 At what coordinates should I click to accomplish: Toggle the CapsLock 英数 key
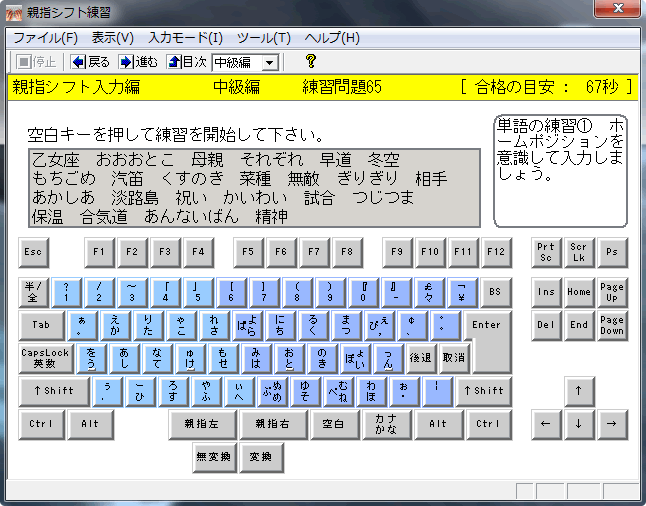pos(45,358)
